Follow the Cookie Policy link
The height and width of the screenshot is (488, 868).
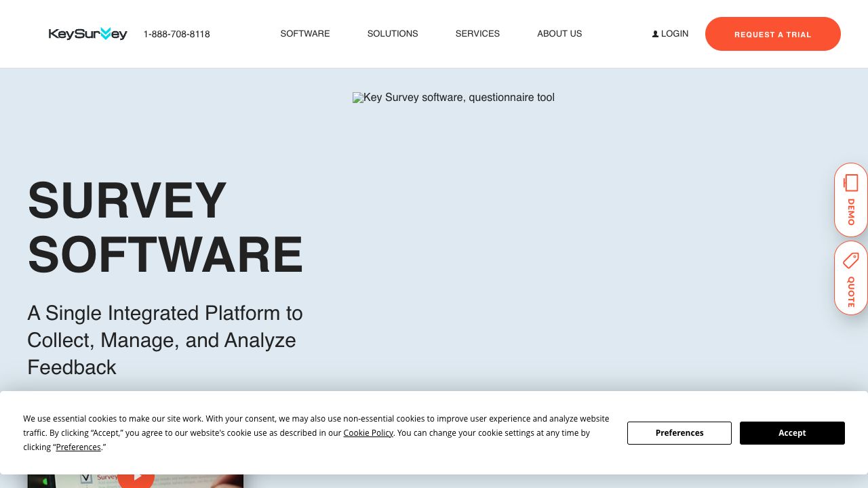pos(368,433)
